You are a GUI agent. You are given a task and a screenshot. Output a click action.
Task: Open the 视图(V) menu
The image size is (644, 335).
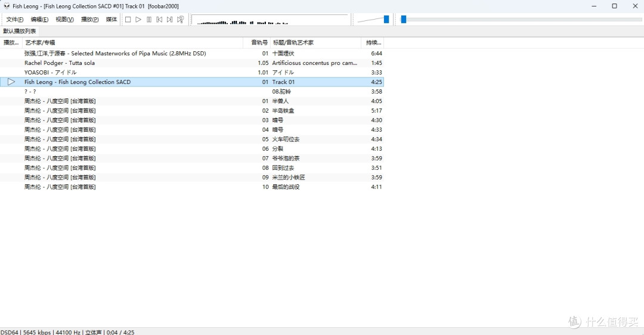(x=64, y=19)
